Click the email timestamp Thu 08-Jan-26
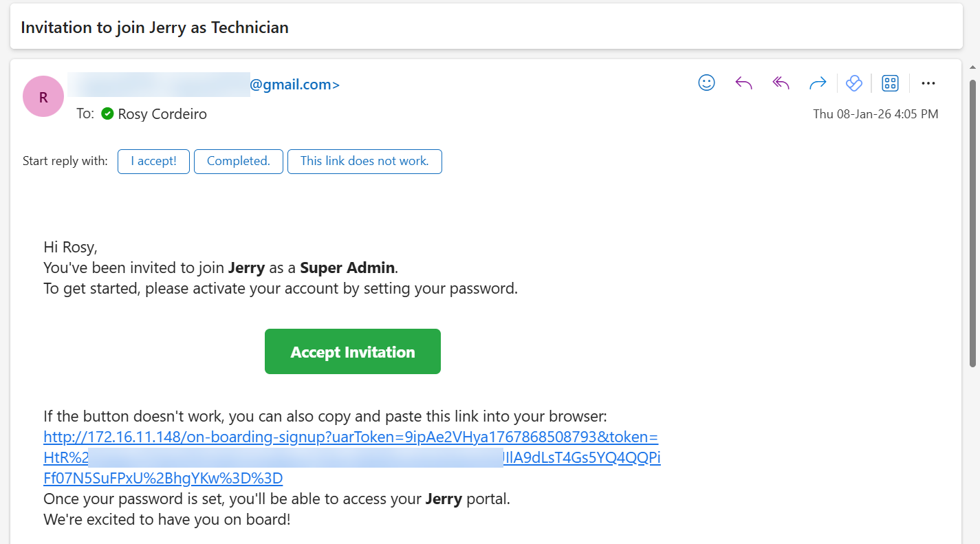 click(875, 114)
